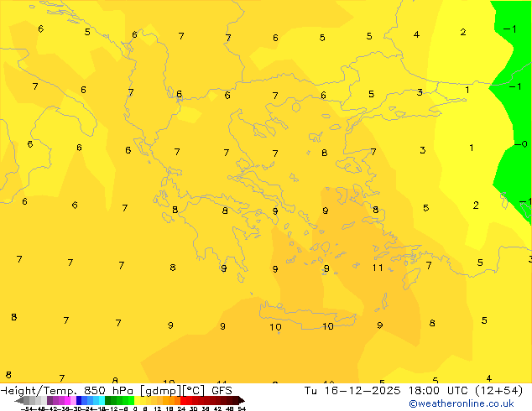Viewport: 532px width, 411px height.
Task: Click the legend scale label 12
Action: (157, 408)
